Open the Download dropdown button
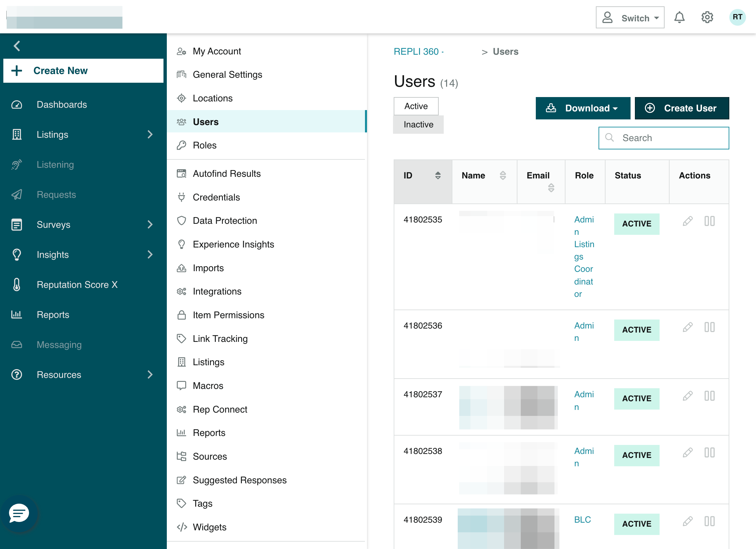Screen dimensions: 756x549 (x=583, y=108)
